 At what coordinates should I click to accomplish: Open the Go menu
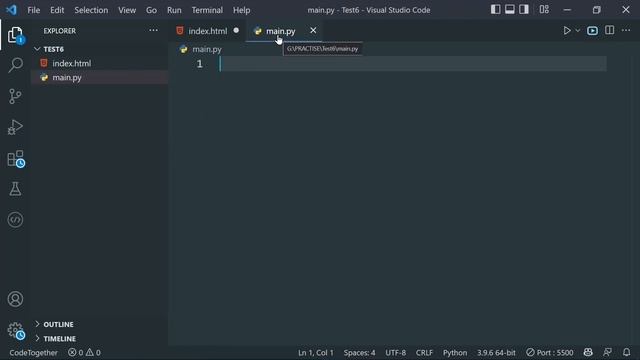151,10
